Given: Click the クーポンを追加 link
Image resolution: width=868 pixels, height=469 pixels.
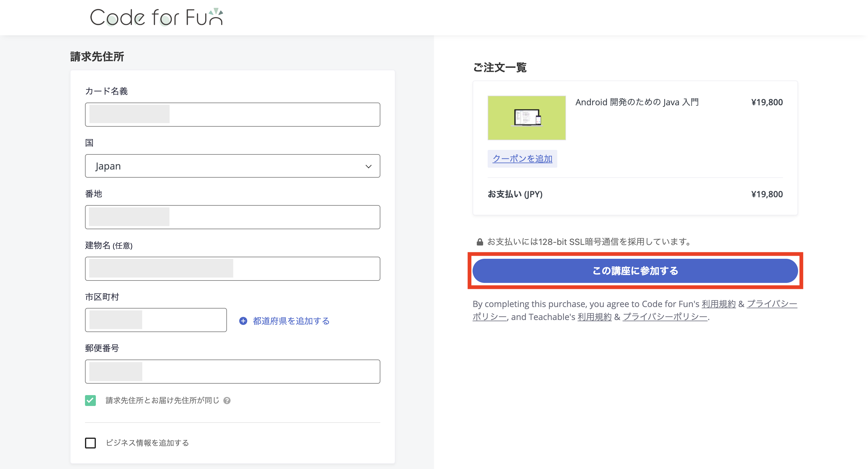Looking at the screenshot, I should [x=522, y=158].
